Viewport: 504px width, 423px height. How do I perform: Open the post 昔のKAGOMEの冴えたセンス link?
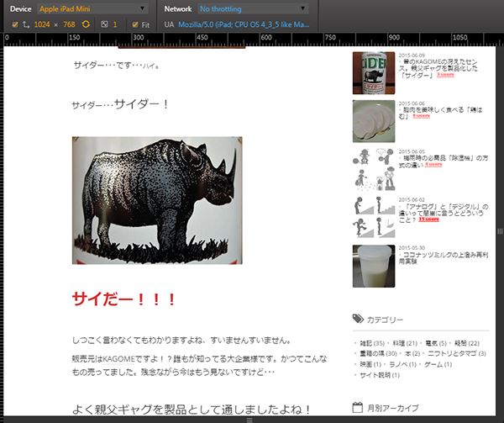tap(438, 68)
